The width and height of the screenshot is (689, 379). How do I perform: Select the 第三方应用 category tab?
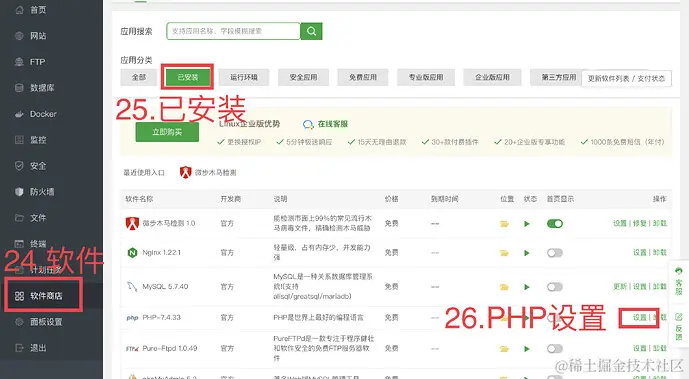(x=556, y=77)
